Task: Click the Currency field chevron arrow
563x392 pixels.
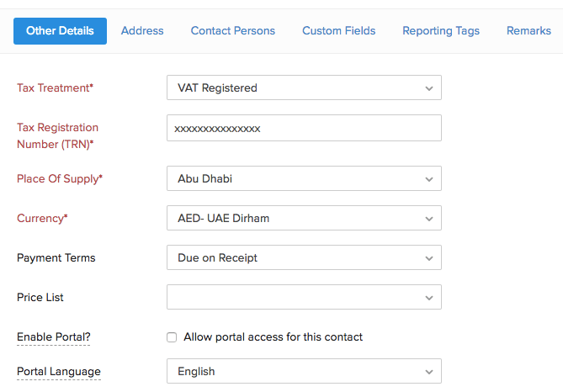Action: 428,218
